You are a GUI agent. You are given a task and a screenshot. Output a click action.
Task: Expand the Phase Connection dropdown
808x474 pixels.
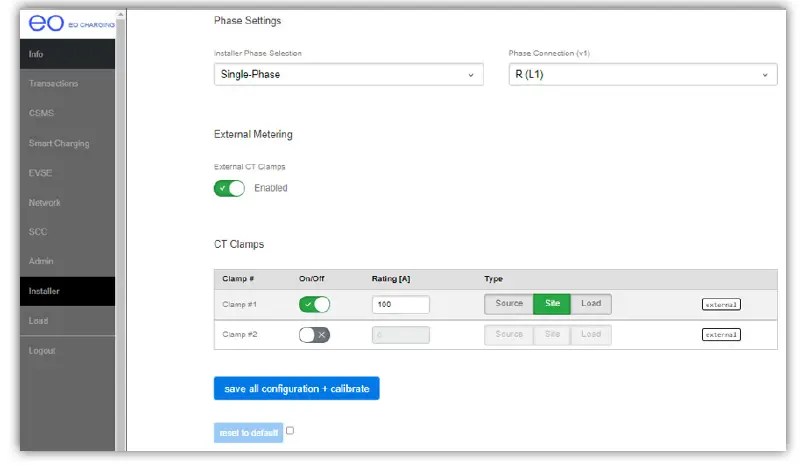coord(642,75)
